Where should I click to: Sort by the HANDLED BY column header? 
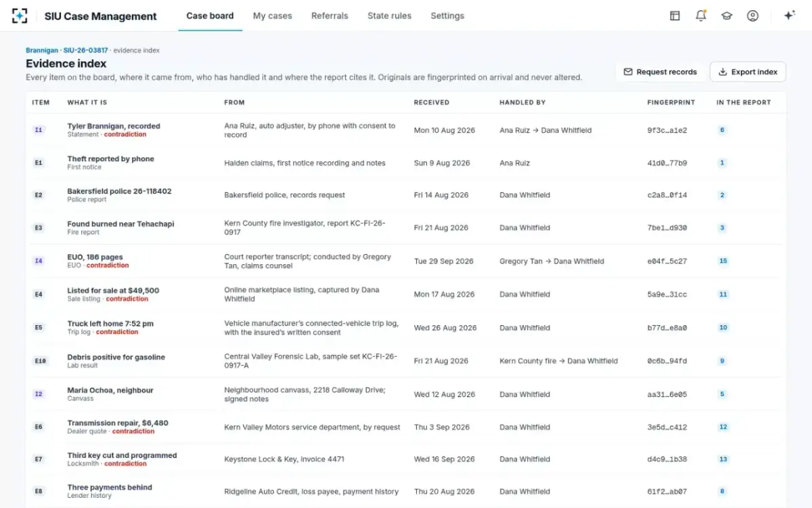click(522, 102)
